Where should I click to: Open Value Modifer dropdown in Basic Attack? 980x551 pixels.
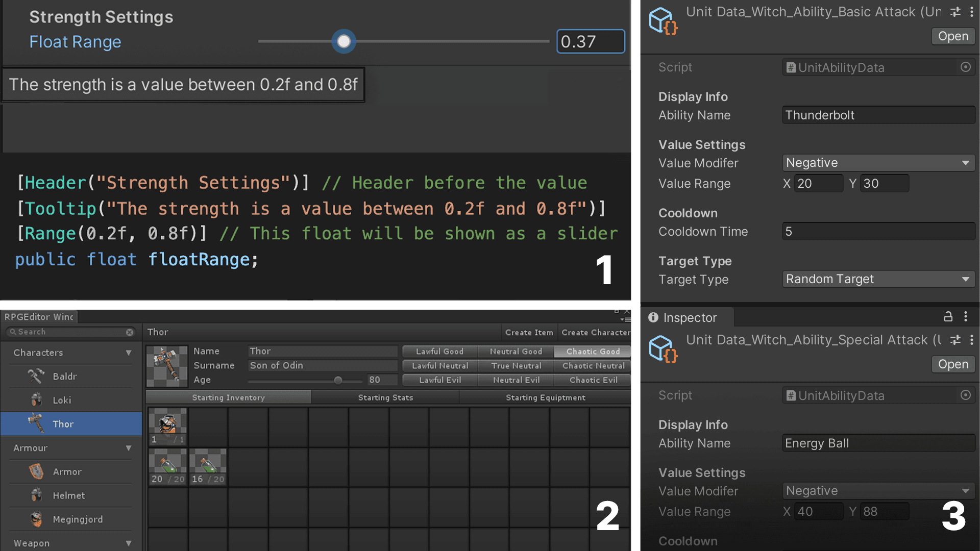pyautogui.click(x=878, y=163)
